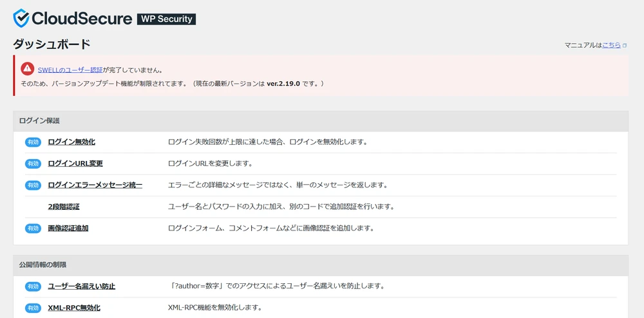This screenshot has height=318, width=644.
Task: Open the ログインエラーメッセージ統一 link
Action: 95,185
